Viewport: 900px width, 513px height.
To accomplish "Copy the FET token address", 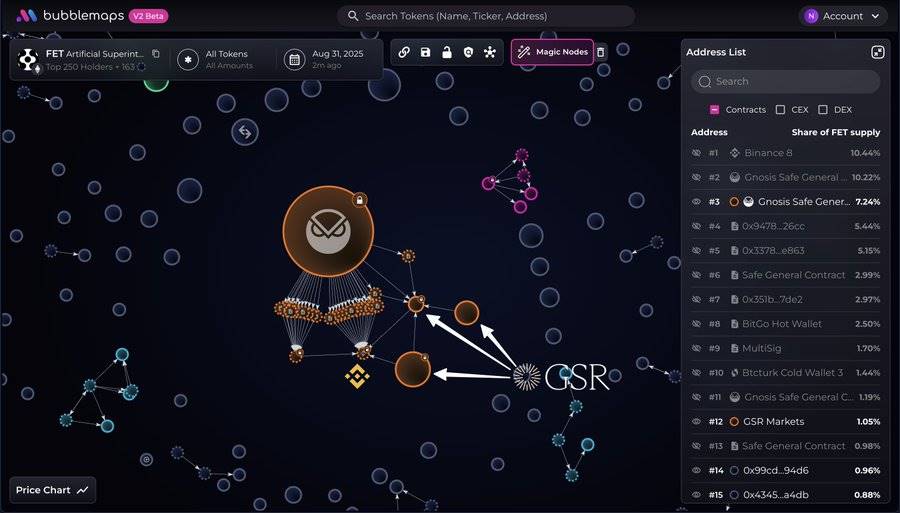I will 156,53.
